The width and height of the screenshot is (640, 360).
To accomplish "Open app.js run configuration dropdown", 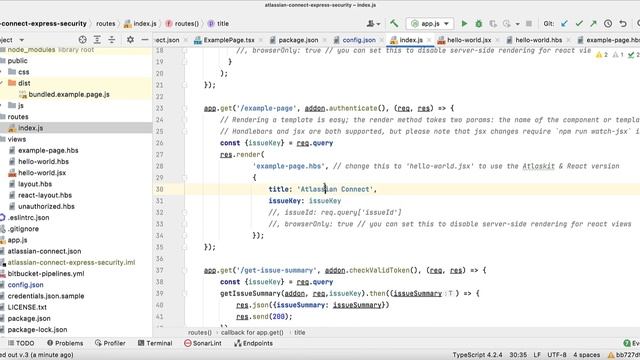I will click(x=431, y=24).
